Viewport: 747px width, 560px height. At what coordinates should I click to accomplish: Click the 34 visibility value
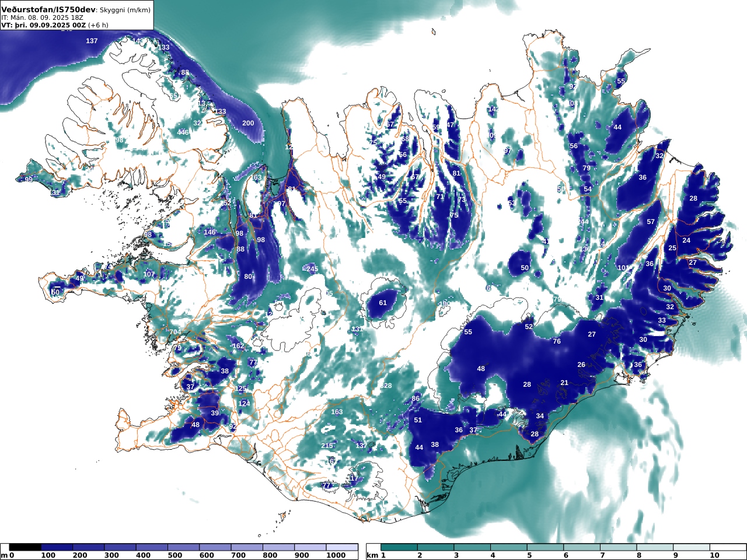pyautogui.click(x=540, y=416)
